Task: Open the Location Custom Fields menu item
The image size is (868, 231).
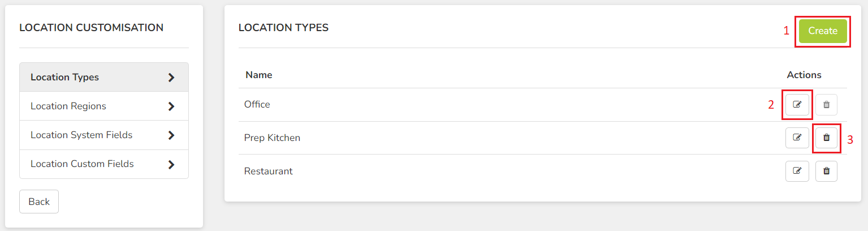Action: coord(104,164)
